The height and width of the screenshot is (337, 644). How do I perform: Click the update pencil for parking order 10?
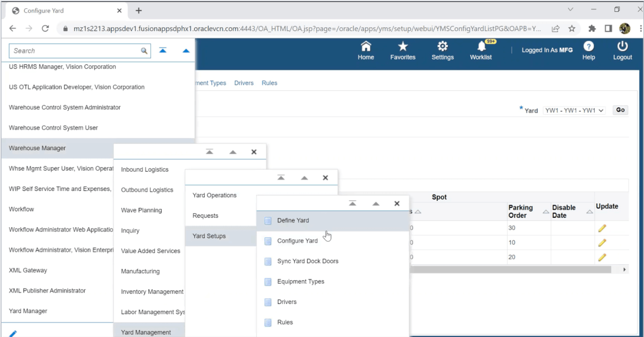point(601,242)
